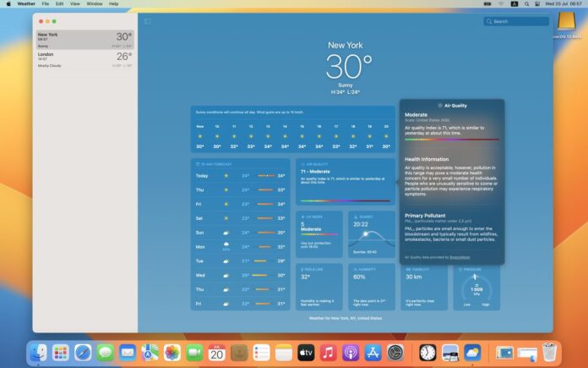This screenshot has height=368, width=588.
Task: Open Maps from the Dock
Action: click(150, 353)
